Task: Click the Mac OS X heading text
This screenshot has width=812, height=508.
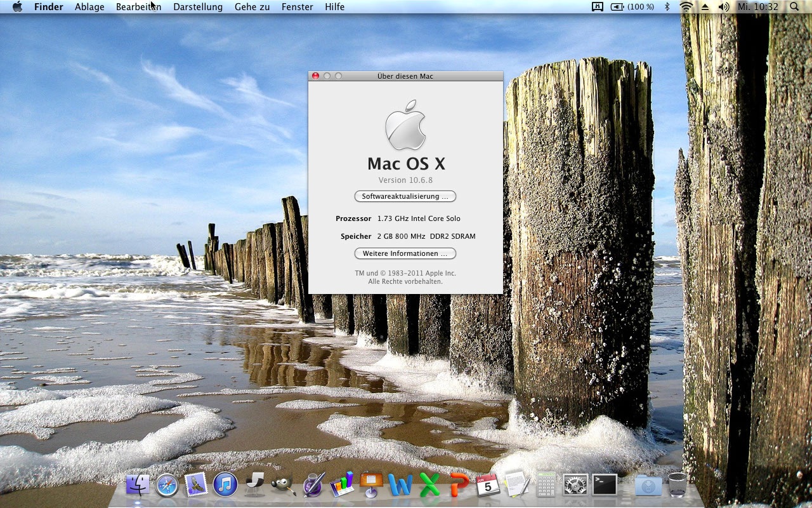Action: (x=406, y=164)
